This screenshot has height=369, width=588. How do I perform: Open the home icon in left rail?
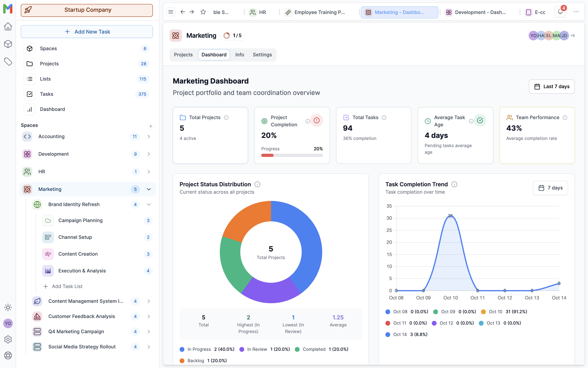[x=8, y=26]
